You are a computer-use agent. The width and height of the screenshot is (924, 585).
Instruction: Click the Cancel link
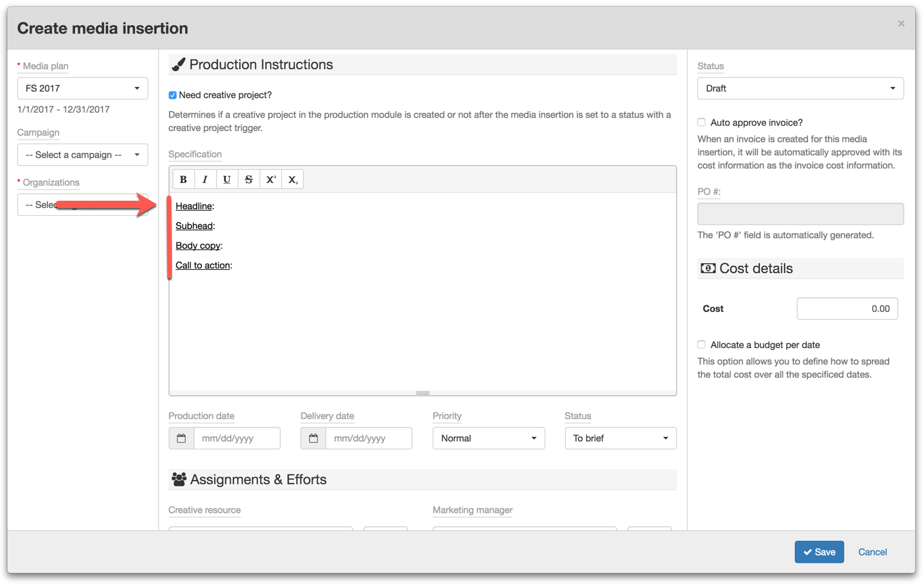[x=872, y=552]
